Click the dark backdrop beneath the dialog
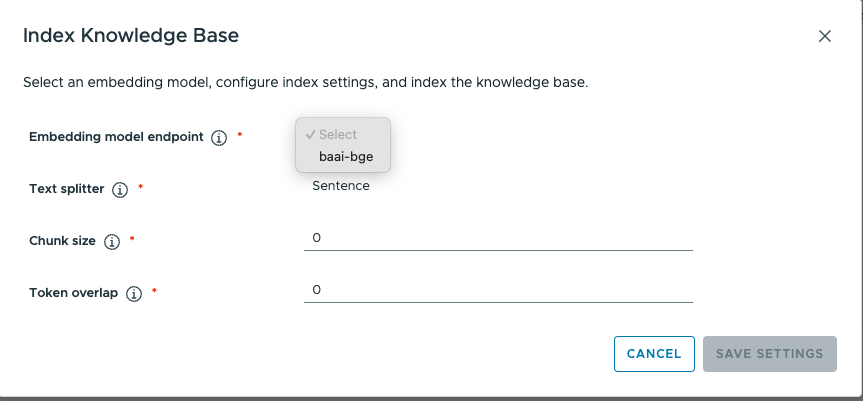This screenshot has height=401, width=863. (x=431, y=398)
